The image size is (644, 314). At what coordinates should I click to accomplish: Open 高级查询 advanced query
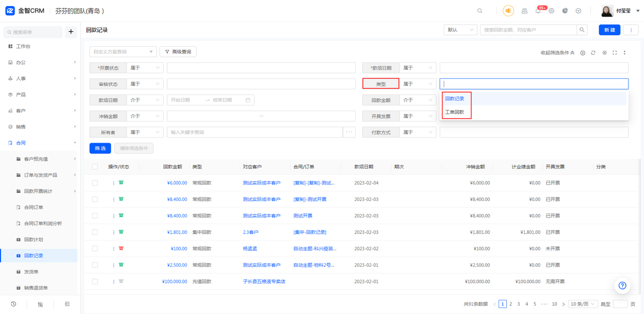pyautogui.click(x=178, y=52)
